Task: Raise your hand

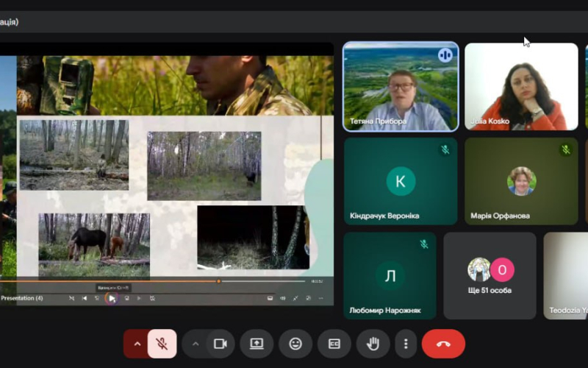Action: coord(373,344)
